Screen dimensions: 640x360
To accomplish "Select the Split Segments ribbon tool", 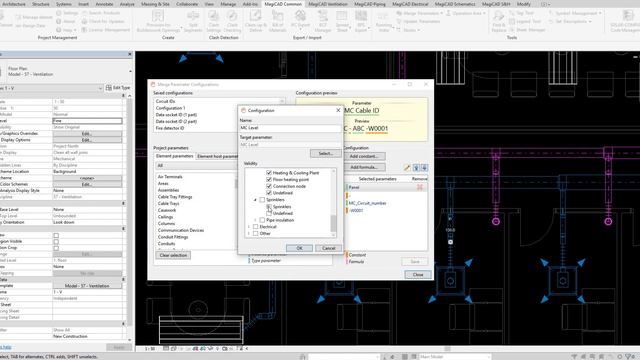I will (x=193, y=21).
